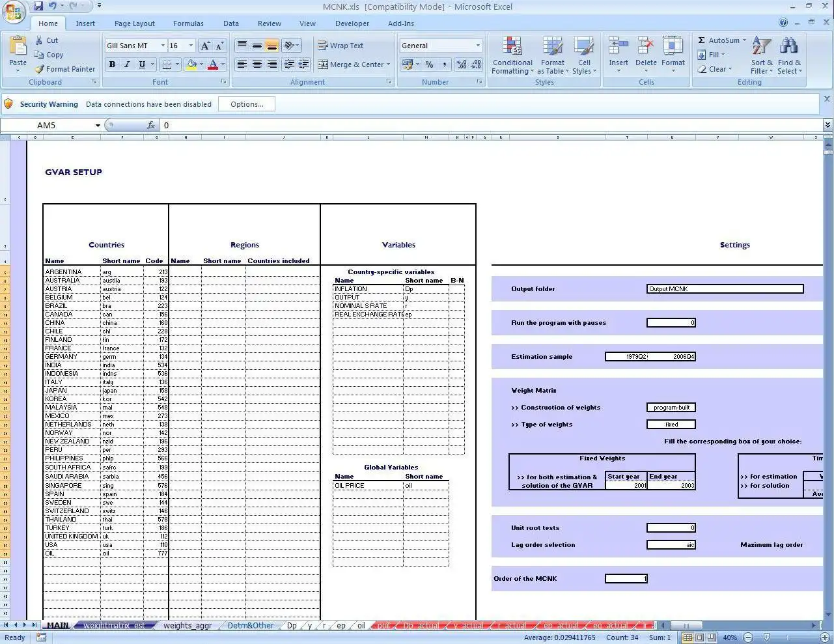
Task: Click the Borders icon
Action: [x=167, y=64]
